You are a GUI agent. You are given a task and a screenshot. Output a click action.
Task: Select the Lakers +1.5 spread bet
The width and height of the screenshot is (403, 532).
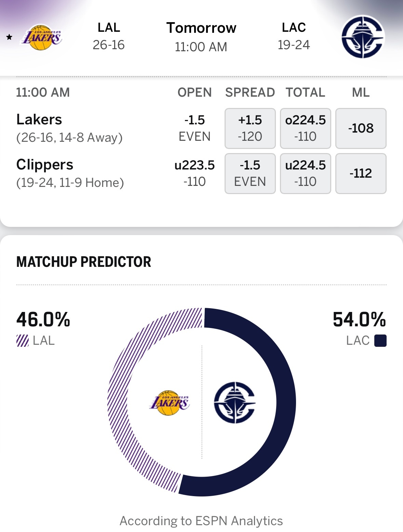point(250,128)
